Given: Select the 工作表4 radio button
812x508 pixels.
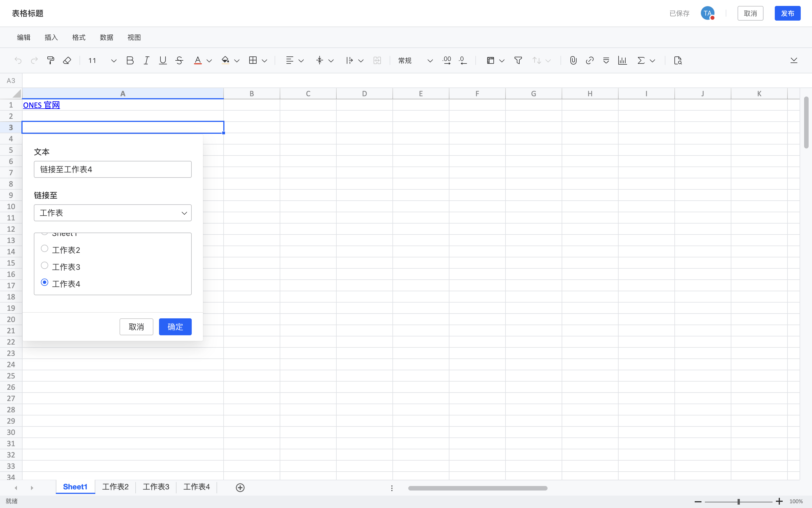Looking at the screenshot, I should [44, 282].
